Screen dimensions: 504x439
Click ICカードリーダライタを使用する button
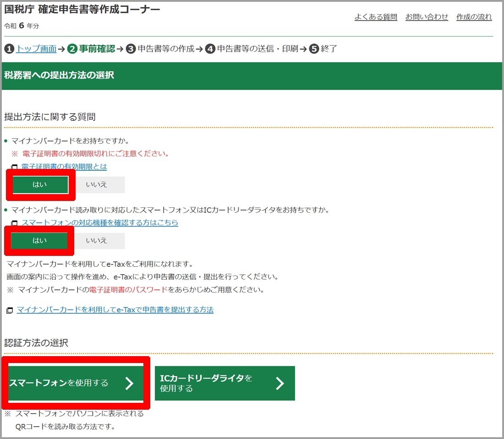tap(225, 383)
